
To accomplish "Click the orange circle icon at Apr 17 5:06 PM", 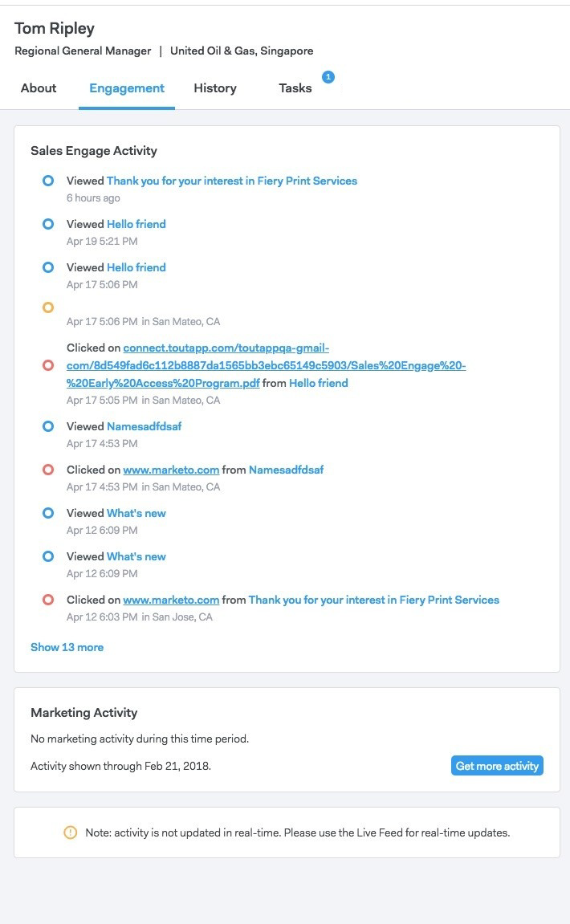I will (48, 307).
